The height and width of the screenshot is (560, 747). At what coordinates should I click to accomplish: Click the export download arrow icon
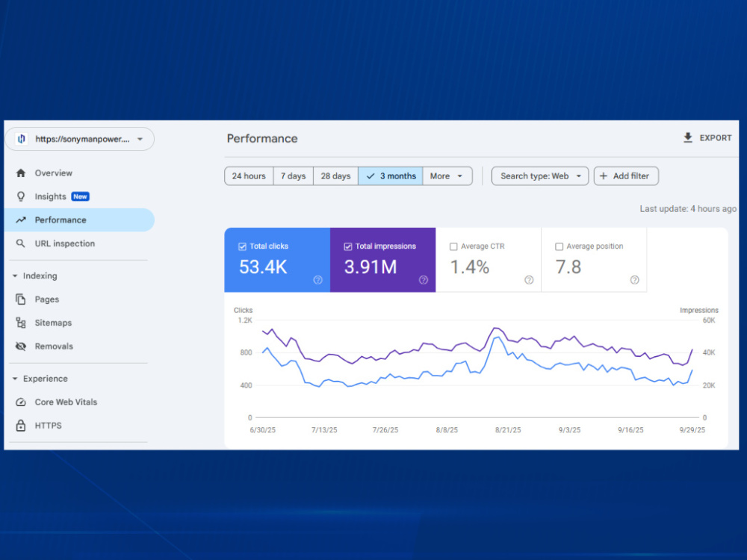pos(687,137)
